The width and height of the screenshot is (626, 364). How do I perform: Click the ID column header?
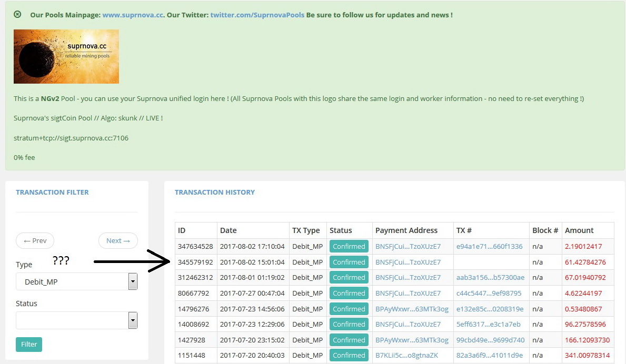[x=182, y=230]
